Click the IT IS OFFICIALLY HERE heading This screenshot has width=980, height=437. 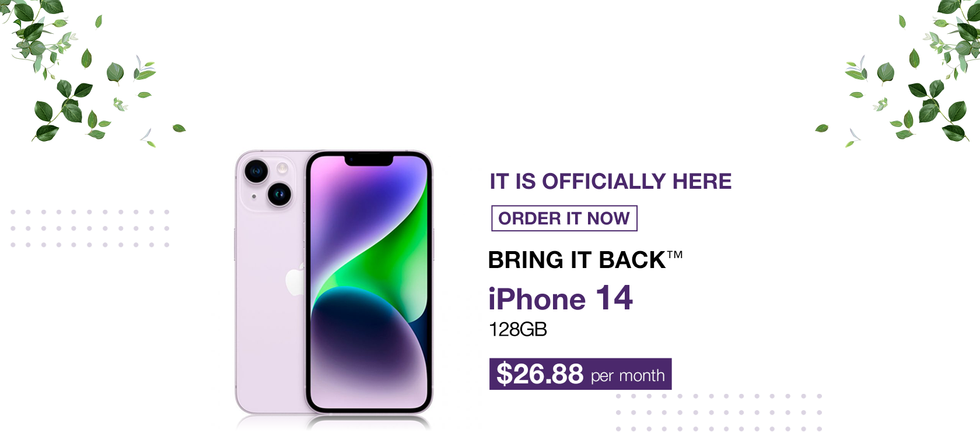click(610, 181)
